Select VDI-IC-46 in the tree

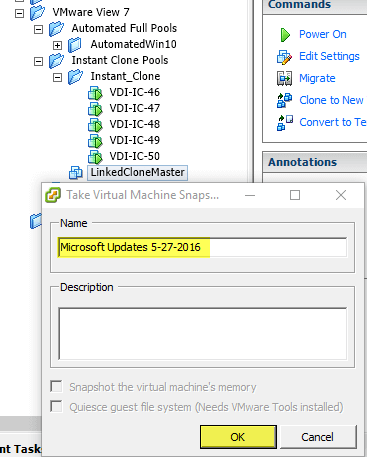click(135, 92)
